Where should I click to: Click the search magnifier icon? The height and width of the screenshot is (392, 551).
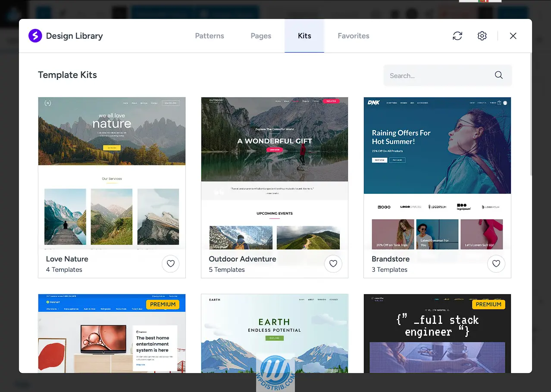499,75
